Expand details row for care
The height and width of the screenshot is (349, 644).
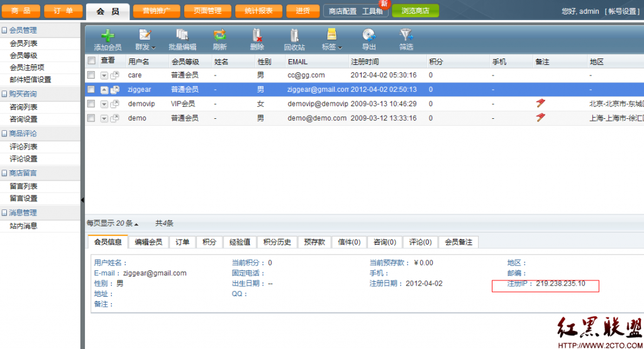[104, 75]
